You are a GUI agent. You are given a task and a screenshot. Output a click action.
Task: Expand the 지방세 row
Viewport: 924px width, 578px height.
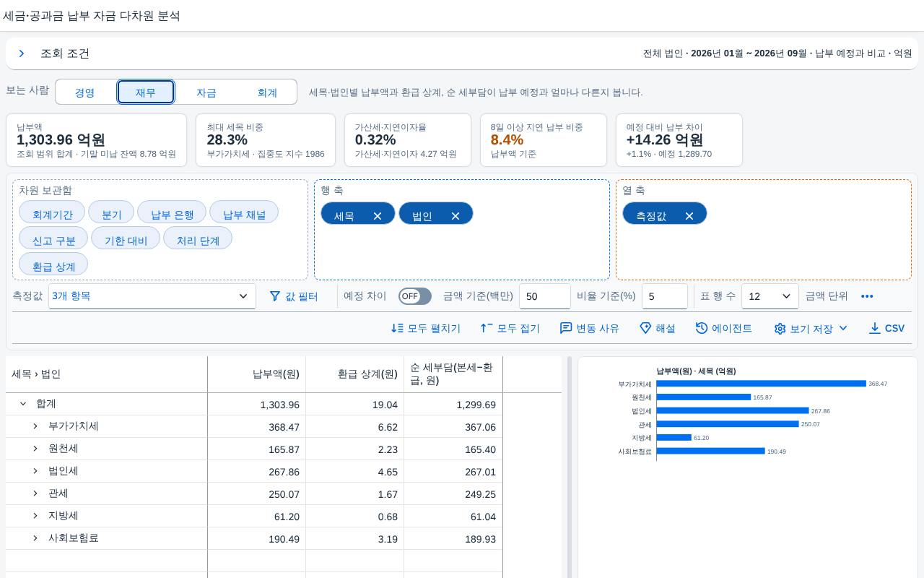pos(35,516)
